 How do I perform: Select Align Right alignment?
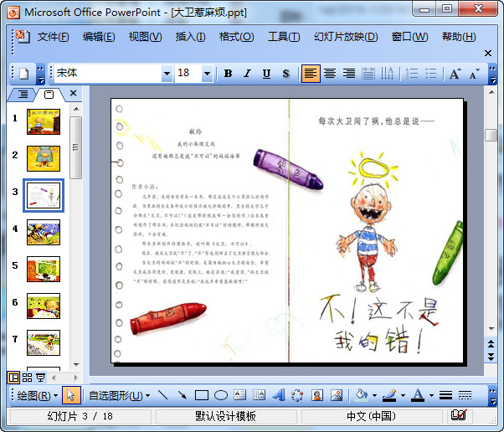pyautogui.click(x=349, y=74)
